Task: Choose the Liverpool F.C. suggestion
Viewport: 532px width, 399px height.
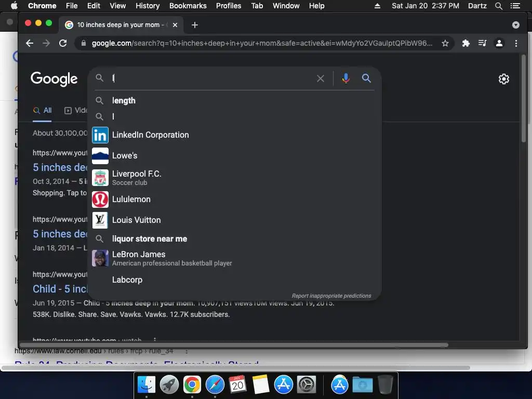Action: 234,178
